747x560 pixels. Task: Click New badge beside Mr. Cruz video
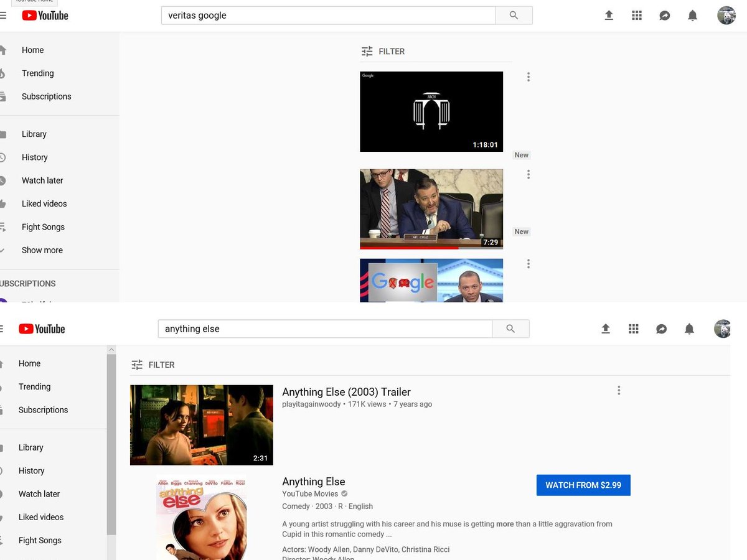tap(522, 231)
